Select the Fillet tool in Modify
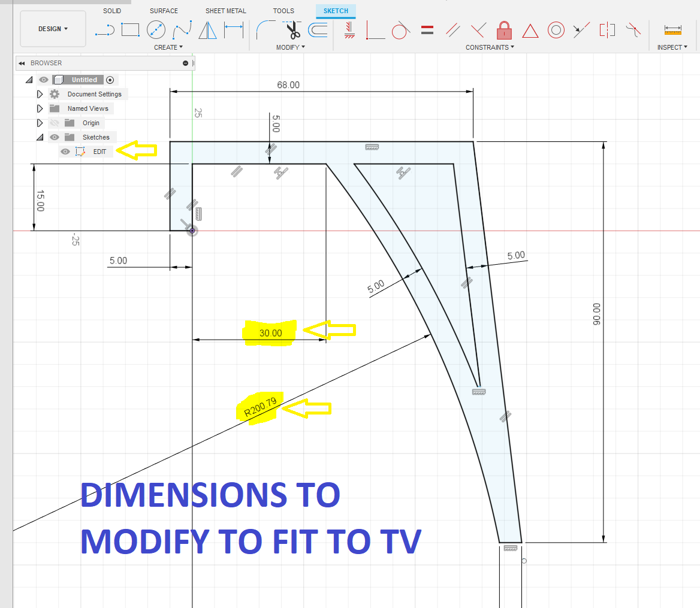Screen dimensions: 700x608 pos(265,30)
